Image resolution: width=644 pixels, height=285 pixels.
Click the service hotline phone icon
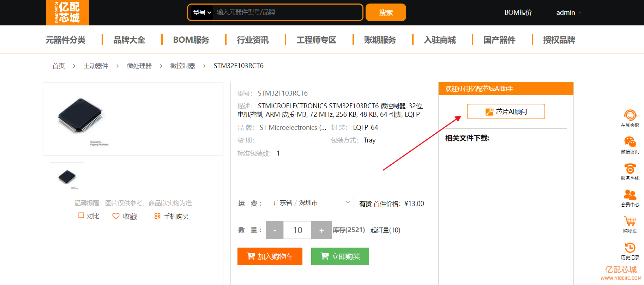point(630,168)
